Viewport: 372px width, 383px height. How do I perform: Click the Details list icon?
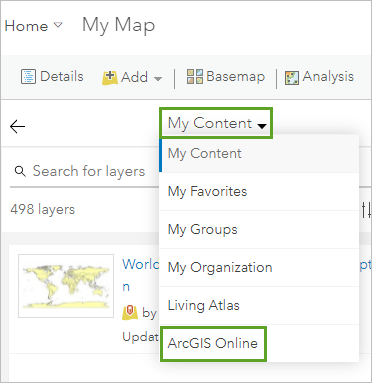pos(28,77)
